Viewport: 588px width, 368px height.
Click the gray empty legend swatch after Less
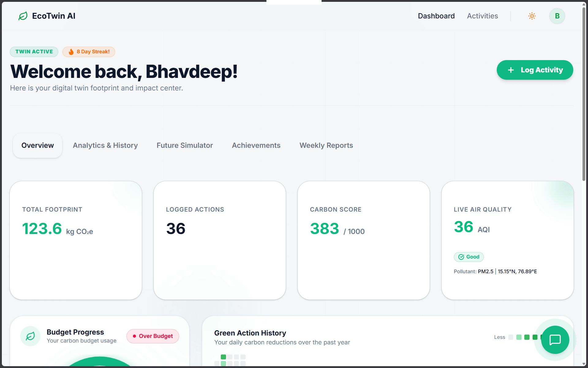point(511,337)
